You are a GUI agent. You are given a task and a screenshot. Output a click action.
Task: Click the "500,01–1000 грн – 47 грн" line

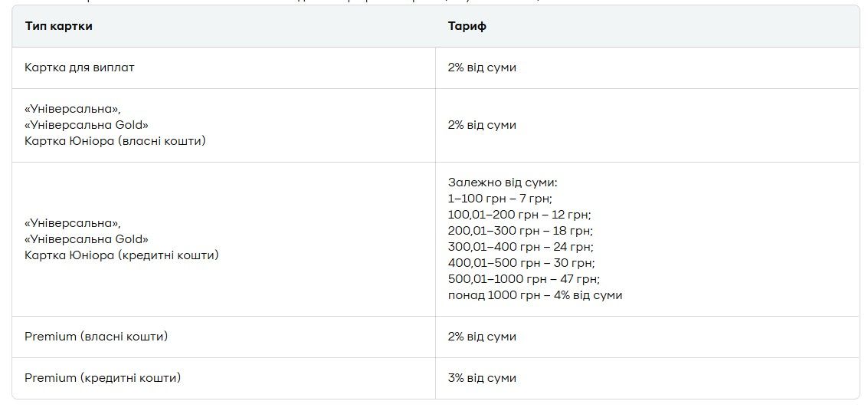tap(523, 279)
